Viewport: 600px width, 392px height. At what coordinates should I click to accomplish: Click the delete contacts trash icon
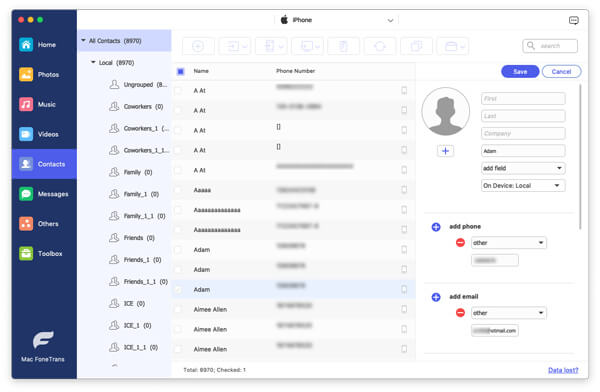[x=343, y=46]
